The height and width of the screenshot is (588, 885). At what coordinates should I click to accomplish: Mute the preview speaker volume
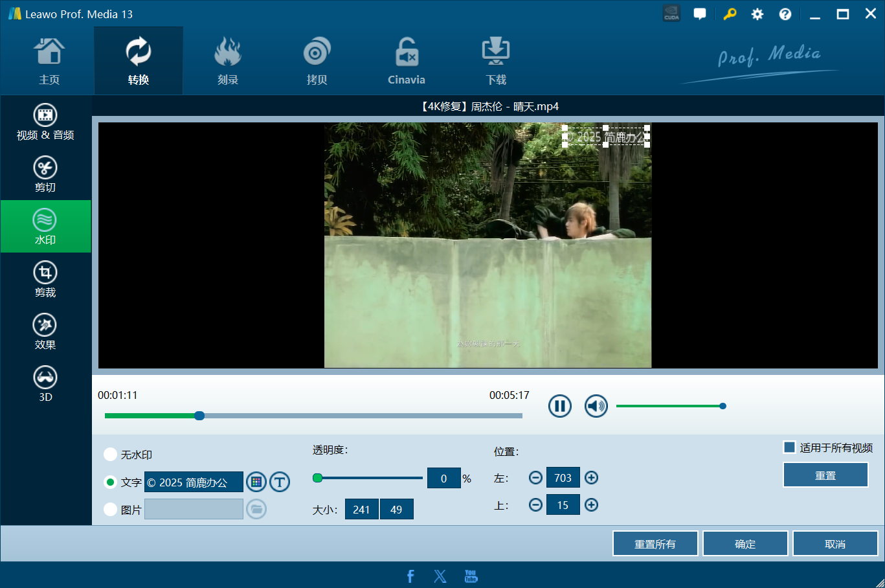(596, 406)
